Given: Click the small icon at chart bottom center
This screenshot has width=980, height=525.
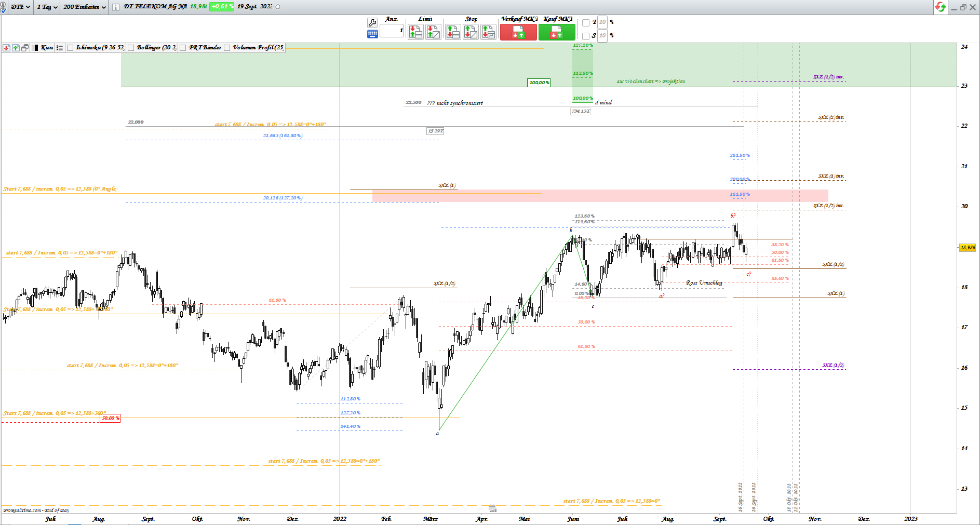Looking at the screenshot, I should pyautogui.click(x=492, y=508).
